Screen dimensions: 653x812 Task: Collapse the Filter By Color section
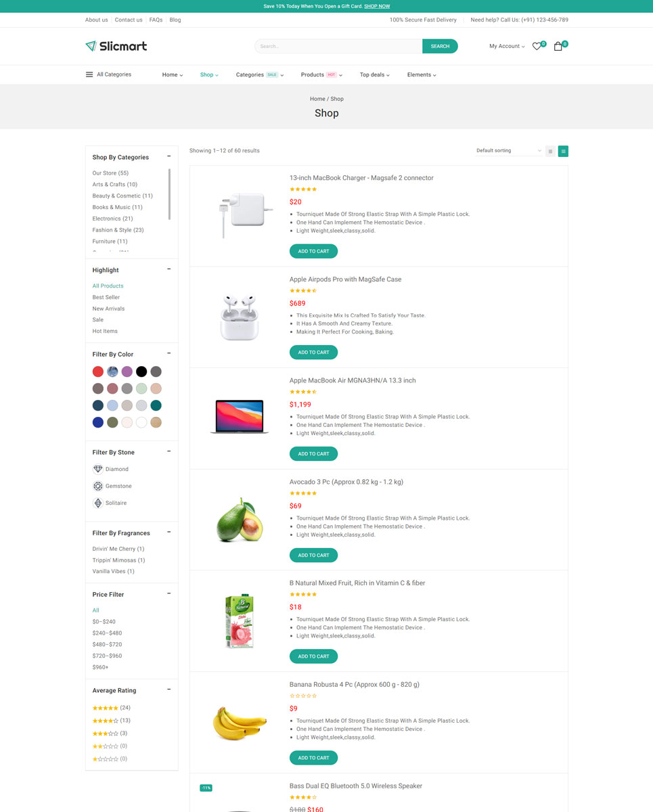168,353
